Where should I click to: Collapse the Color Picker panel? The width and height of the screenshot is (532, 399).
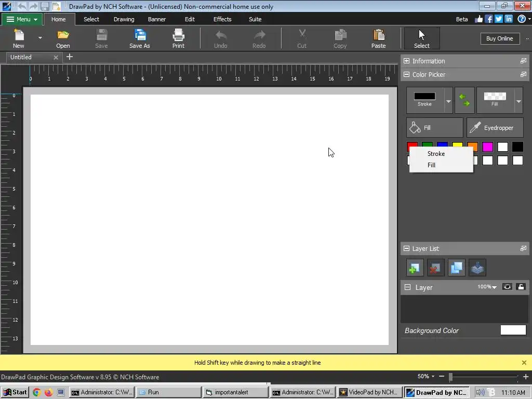pos(406,74)
